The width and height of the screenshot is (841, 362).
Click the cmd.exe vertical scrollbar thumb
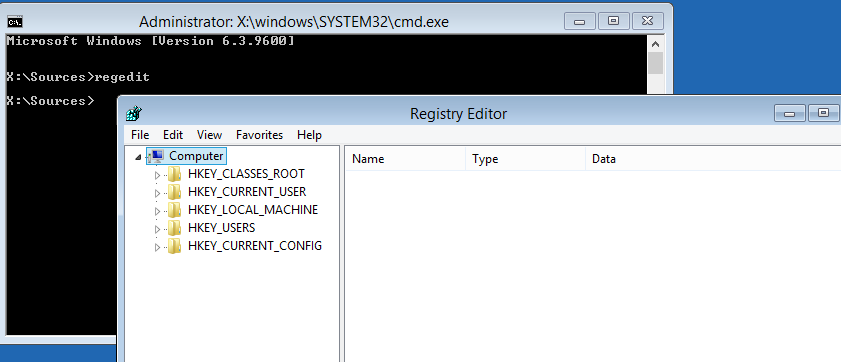(655, 63)
